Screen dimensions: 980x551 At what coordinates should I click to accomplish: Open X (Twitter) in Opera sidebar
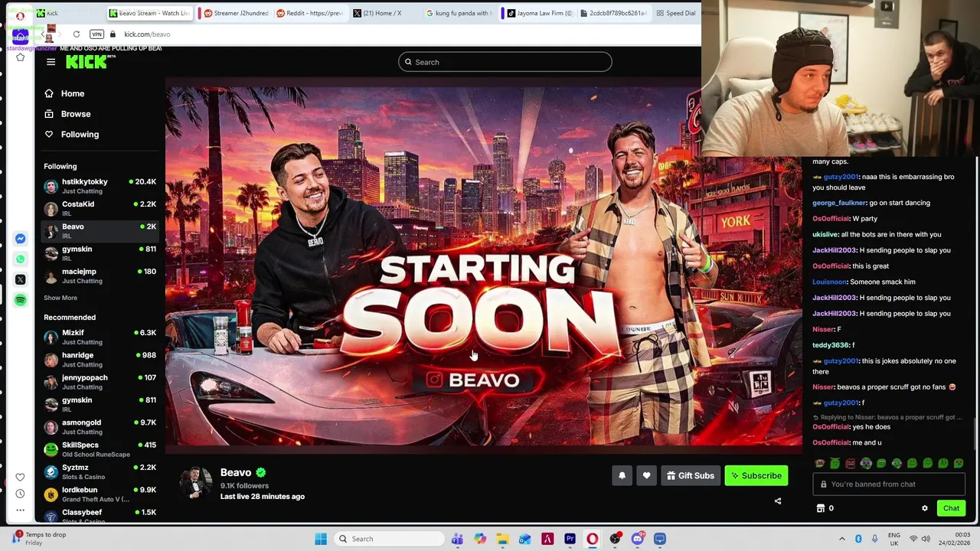(x=21, y=279)
